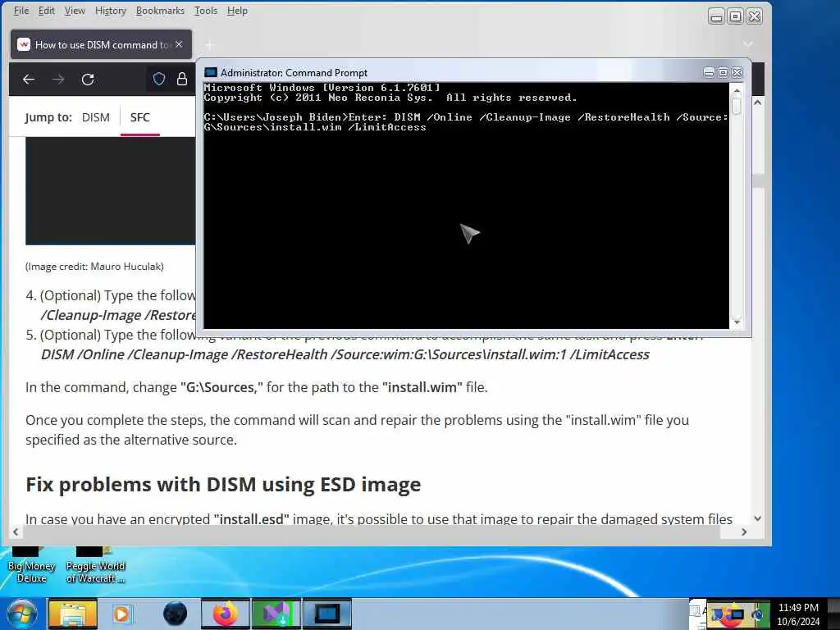Click the browser page scroll down arrow

point(757,518)
